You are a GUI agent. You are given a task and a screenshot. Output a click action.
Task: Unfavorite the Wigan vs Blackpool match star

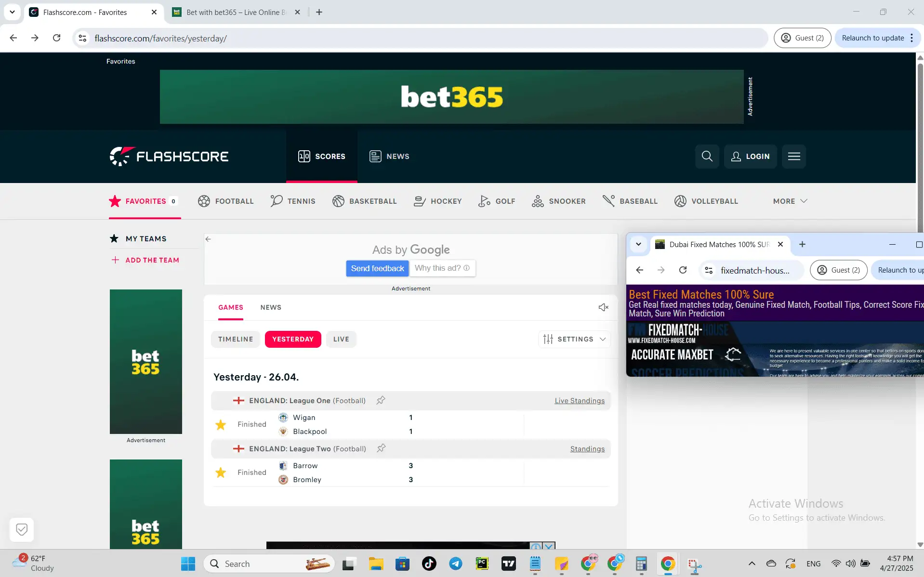pos(221,424)
